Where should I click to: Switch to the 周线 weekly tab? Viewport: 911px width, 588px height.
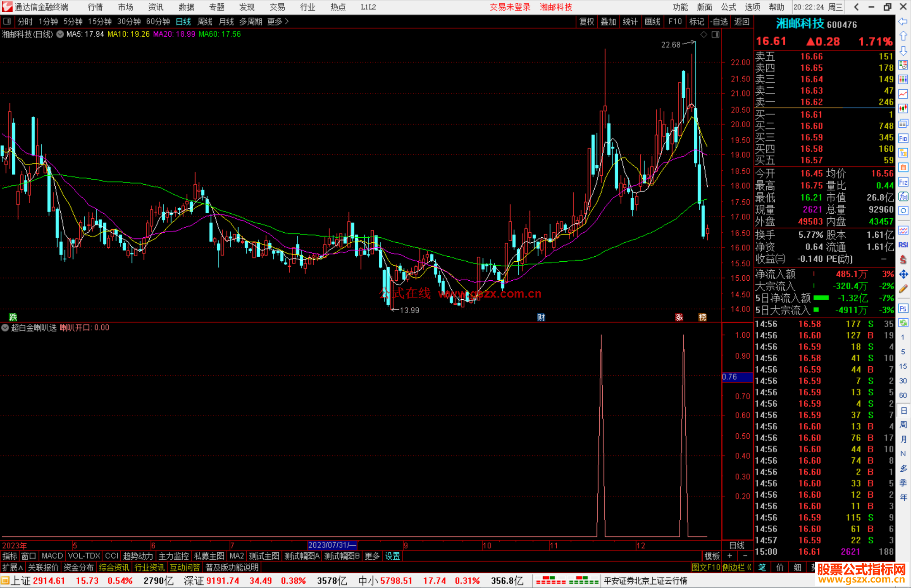[205, 21]
